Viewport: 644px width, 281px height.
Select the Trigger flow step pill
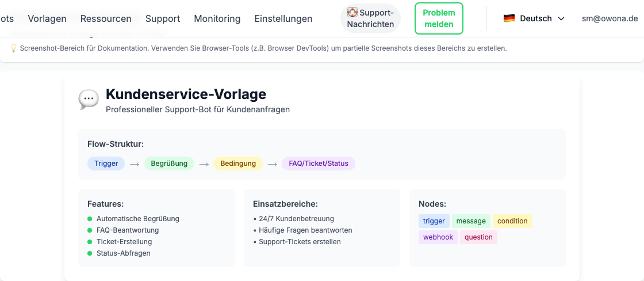tap(106, 164)
